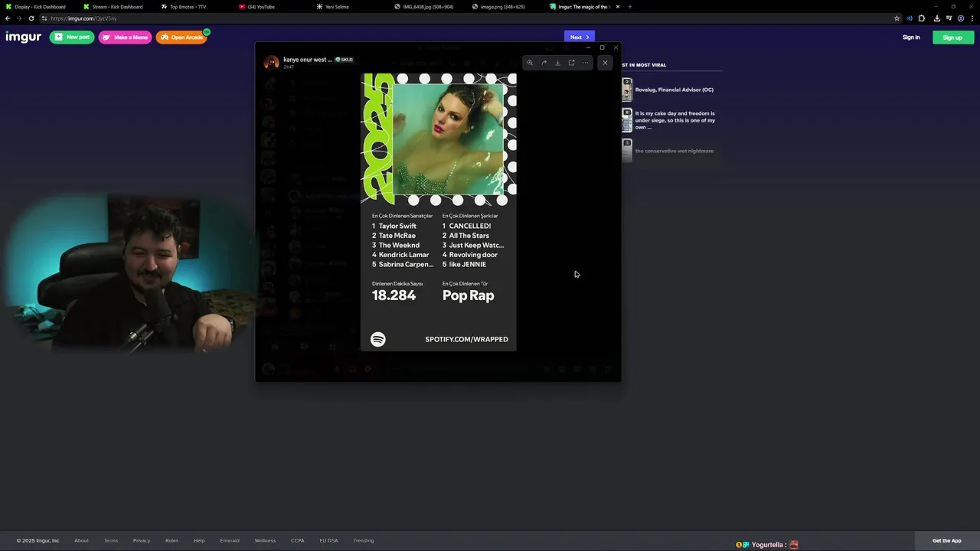Open image in browser via pop-out icon
The image size is (980, 551).
(x=571, y=63)
